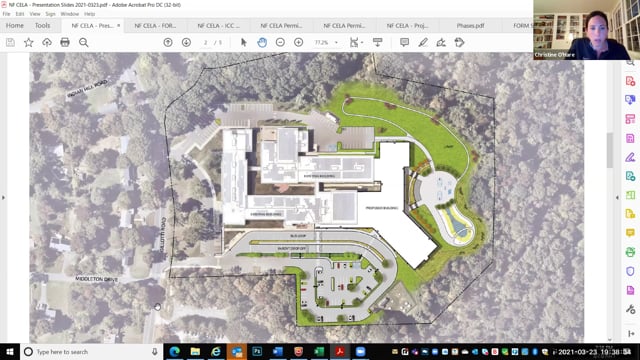Viewport: 640px width, 360px height.
Task: Open Fill & Sign tool in right pane
Action: click(630, 157)
